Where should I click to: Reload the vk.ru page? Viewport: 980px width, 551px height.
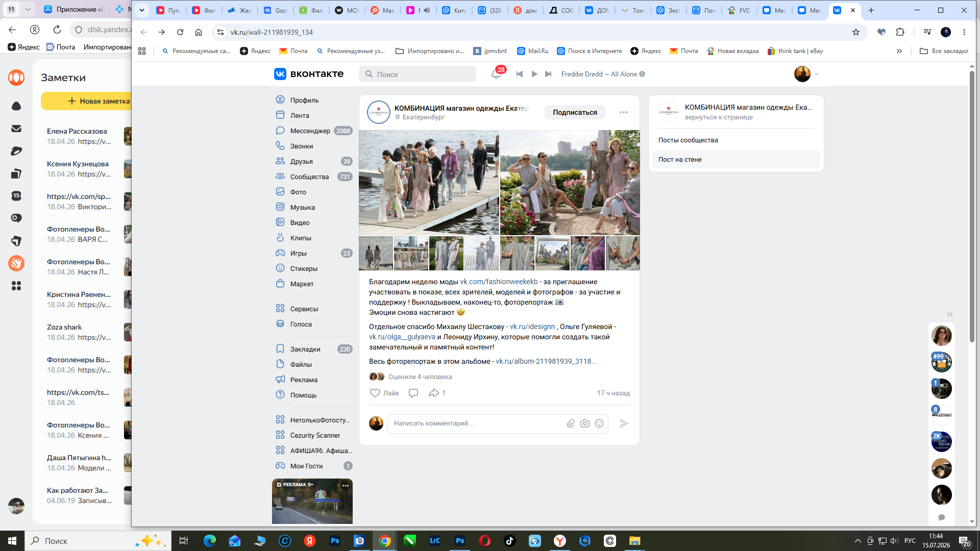[x=180, y=32]
